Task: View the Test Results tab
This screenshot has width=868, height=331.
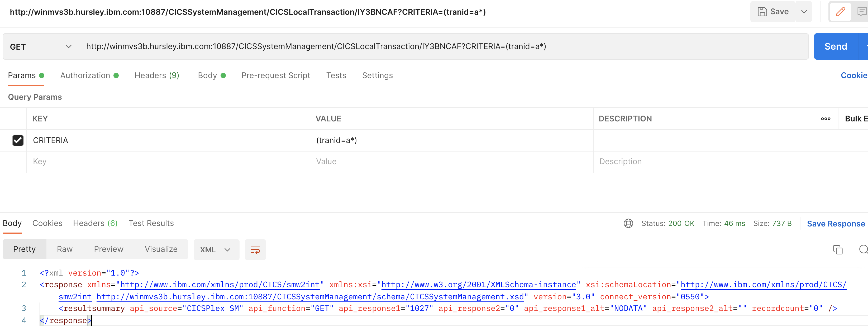Action: point(151,223)
